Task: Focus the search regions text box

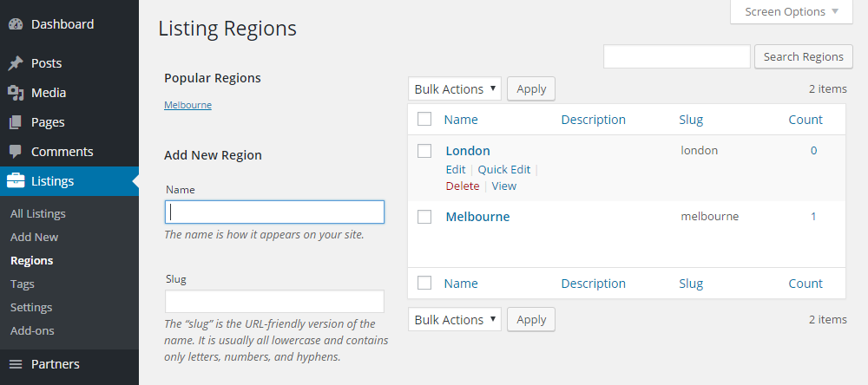Action: [x=676, y=57]
